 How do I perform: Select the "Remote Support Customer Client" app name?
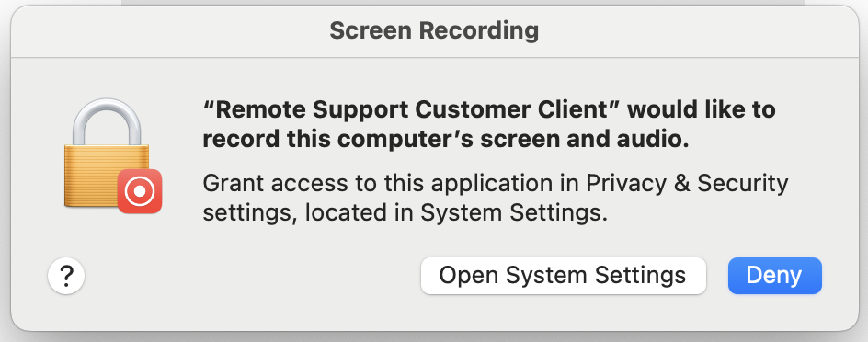(414, 110)
